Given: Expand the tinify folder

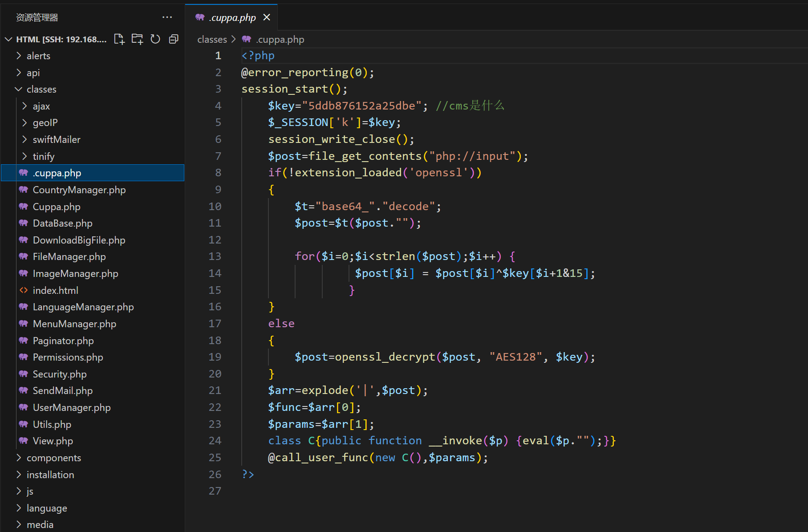Looking at the screenshot, I should pyautogui.click(x=25, y=156).
